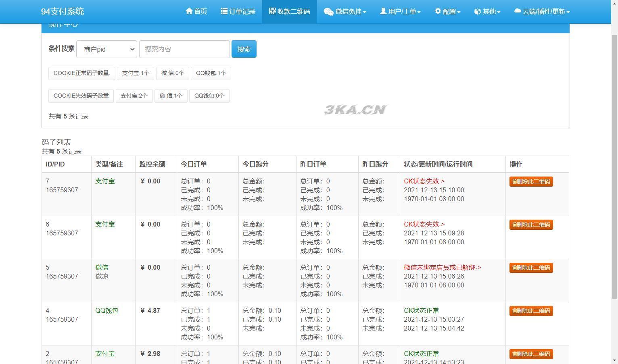Click the 微凉 remark text
The height and width of the screenshot is (364, 618).
(102, 277)
